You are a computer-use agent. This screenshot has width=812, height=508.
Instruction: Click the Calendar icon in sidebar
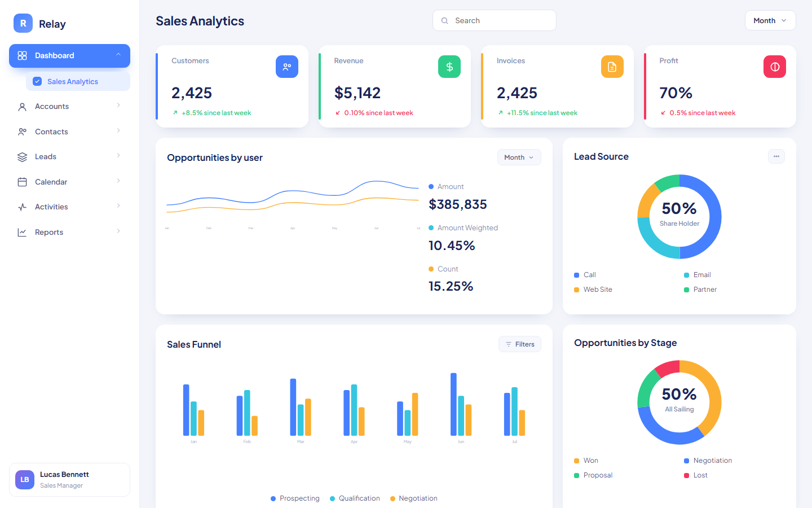click(23, 182)
